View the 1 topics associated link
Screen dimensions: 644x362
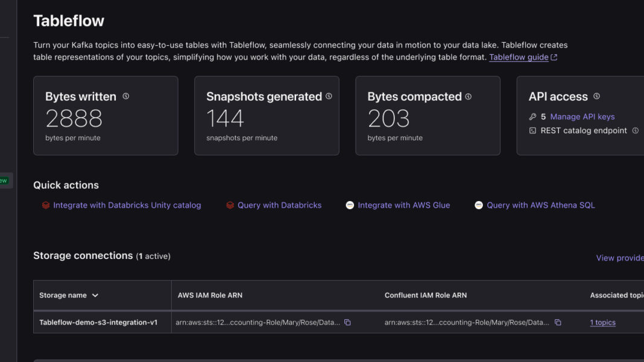click(602, 323)
